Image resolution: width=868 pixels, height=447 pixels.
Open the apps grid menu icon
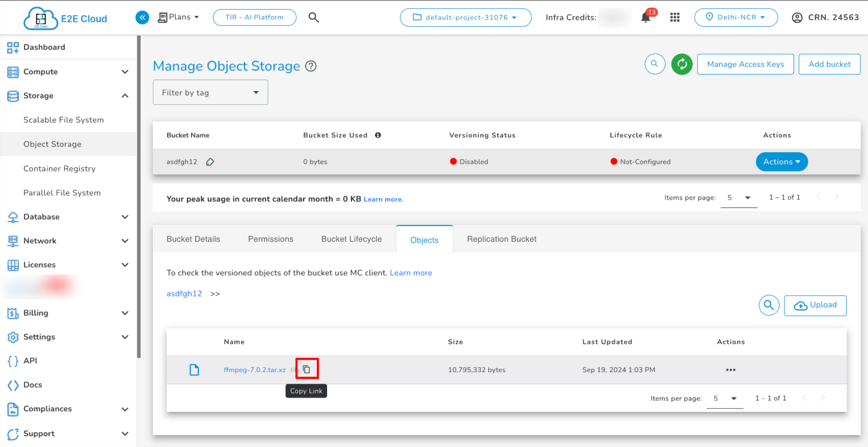point(675,17)
